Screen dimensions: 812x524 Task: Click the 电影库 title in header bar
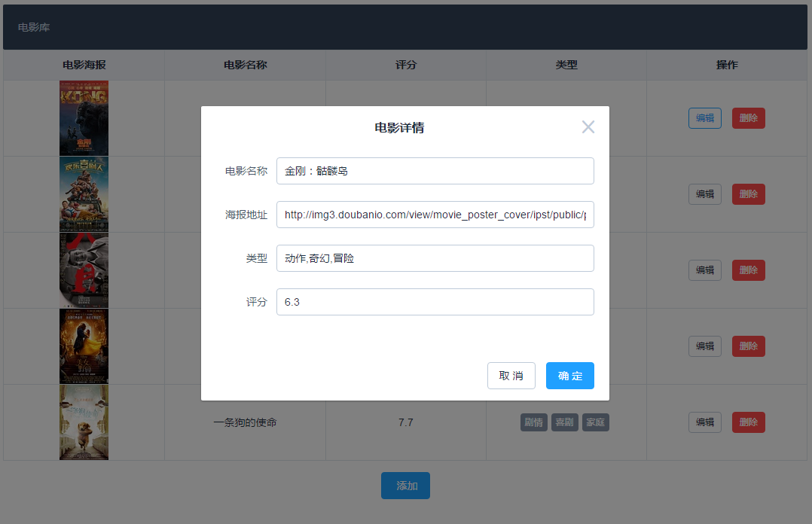tap(34, 27)
